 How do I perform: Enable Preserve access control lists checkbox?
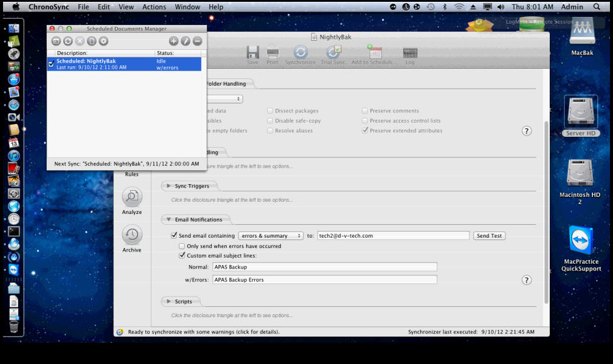click(x=365, y=121)
